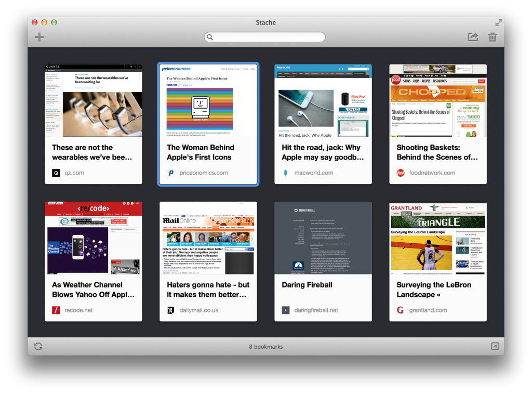Toggle the sidebar panel icon

pyautogui.click(x=494, y=346)
